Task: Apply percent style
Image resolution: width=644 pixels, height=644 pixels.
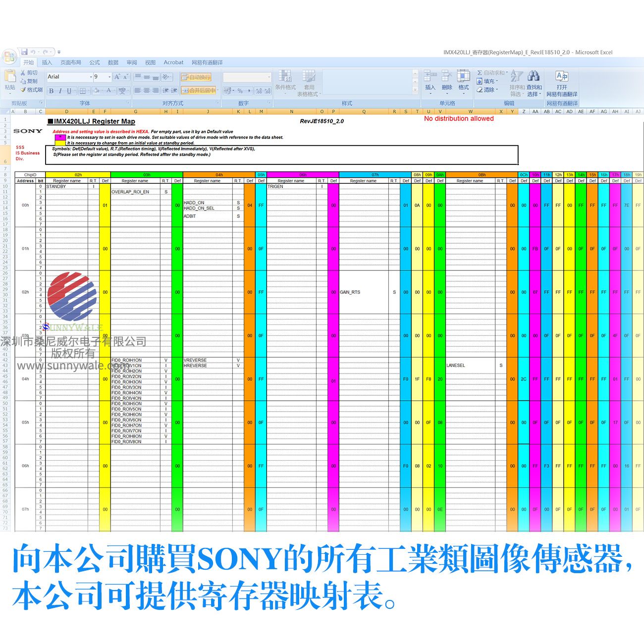Action: click(x=240, y=91)
